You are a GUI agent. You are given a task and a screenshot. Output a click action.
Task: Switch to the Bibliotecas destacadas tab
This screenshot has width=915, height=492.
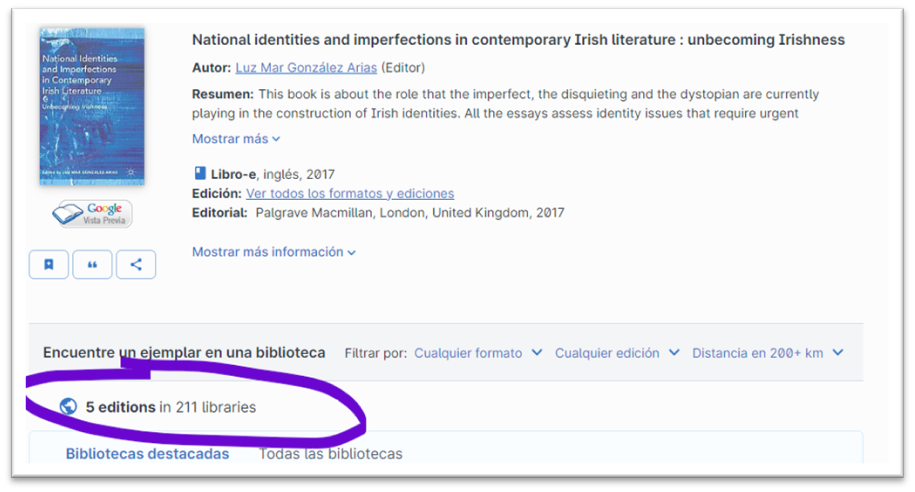pos(147,454)
